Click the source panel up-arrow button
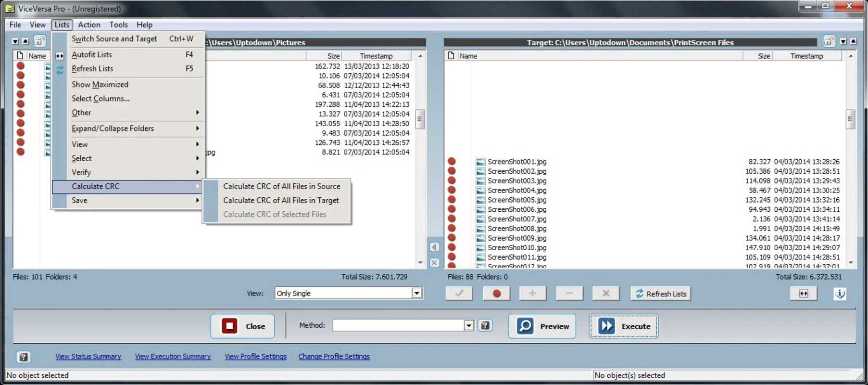Viewport: 868px width, 385px height. [x=25, y=41]
